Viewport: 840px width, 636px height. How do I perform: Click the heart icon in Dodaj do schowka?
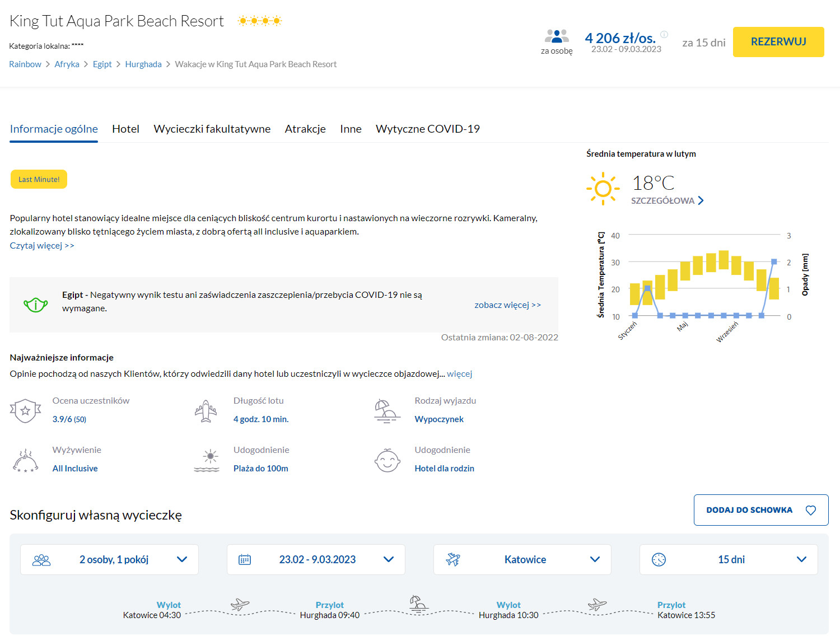[810, 510]
